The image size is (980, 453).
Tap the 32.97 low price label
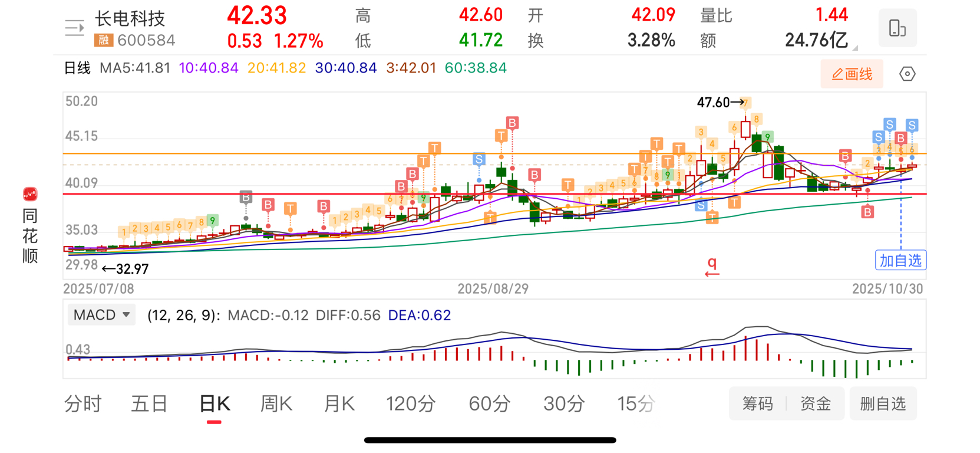click(x=133, y=269)
